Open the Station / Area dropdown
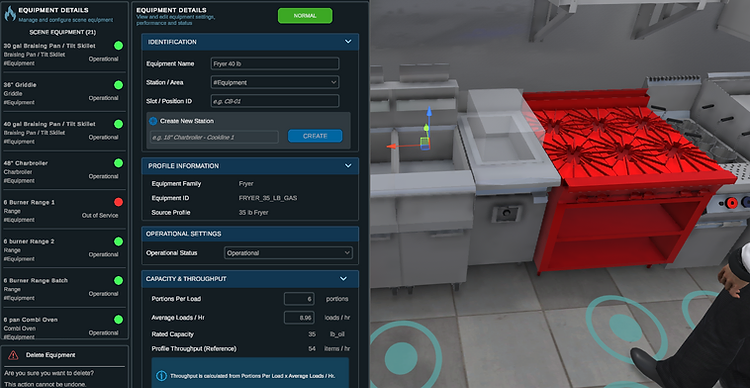750x388 pixels. pos(275,82)
